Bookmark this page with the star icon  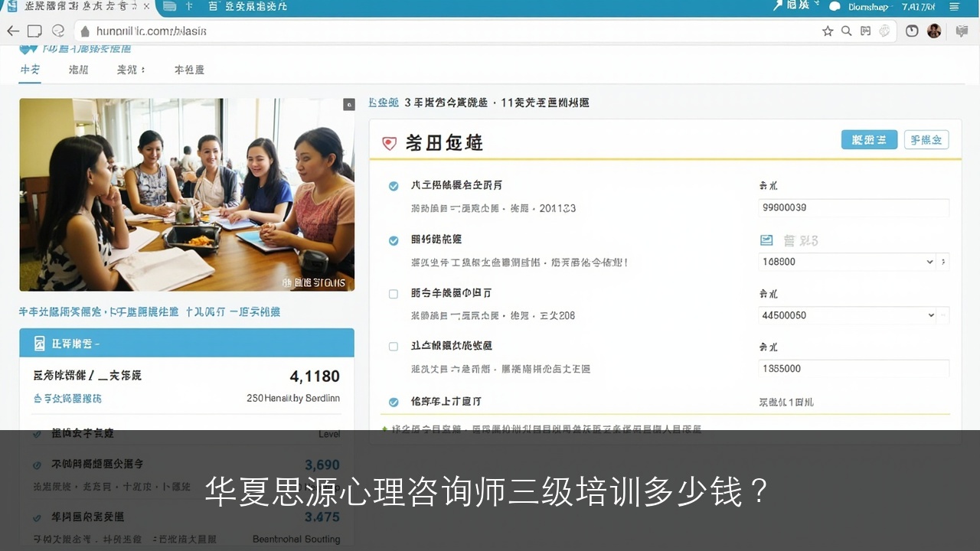point(828,31)
